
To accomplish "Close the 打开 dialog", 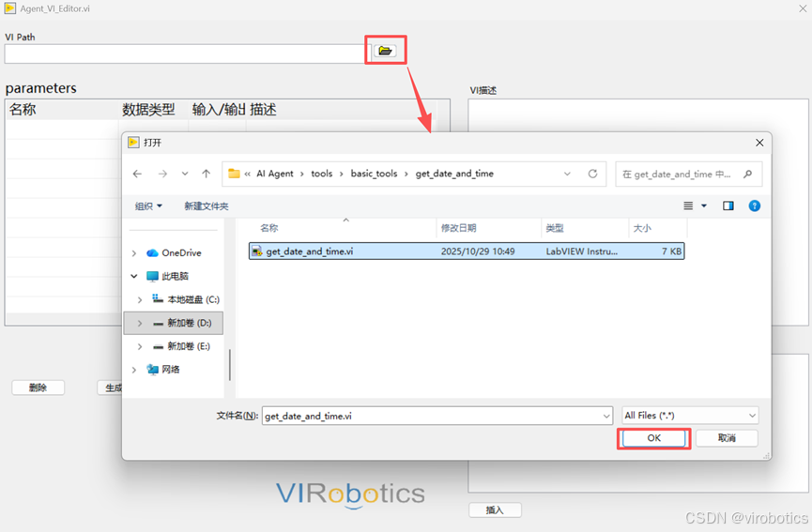I will coord(759,143).
